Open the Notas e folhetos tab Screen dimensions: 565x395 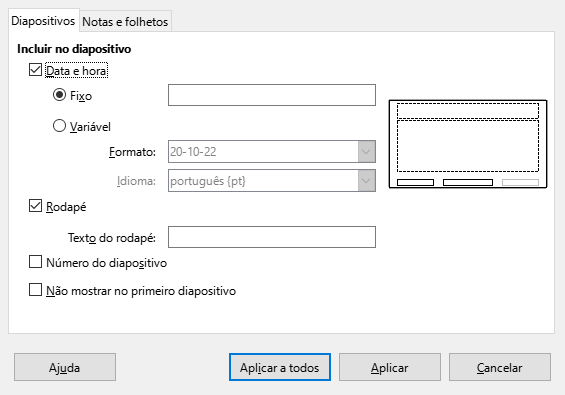click(125, 22)
